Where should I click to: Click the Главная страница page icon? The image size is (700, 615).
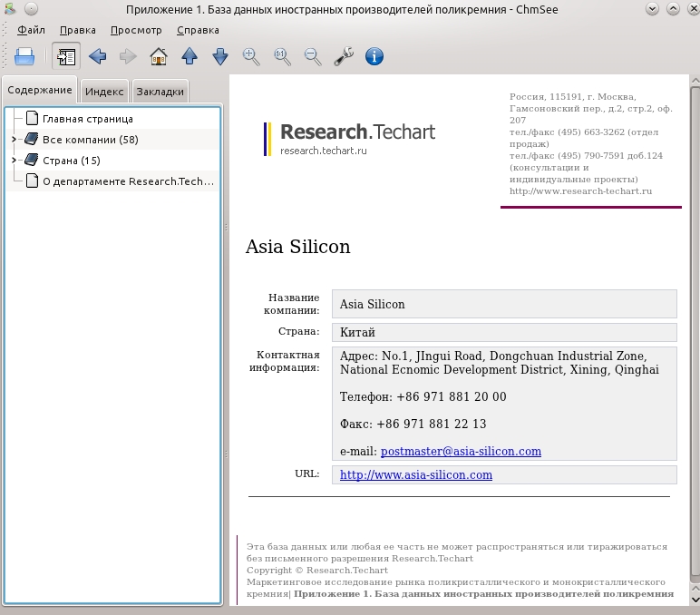(x=32, y=118)
